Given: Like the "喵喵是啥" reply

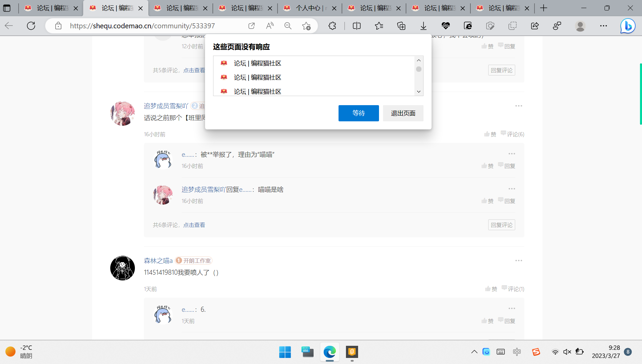Looking at the screenshot, I should pos(488,201).
